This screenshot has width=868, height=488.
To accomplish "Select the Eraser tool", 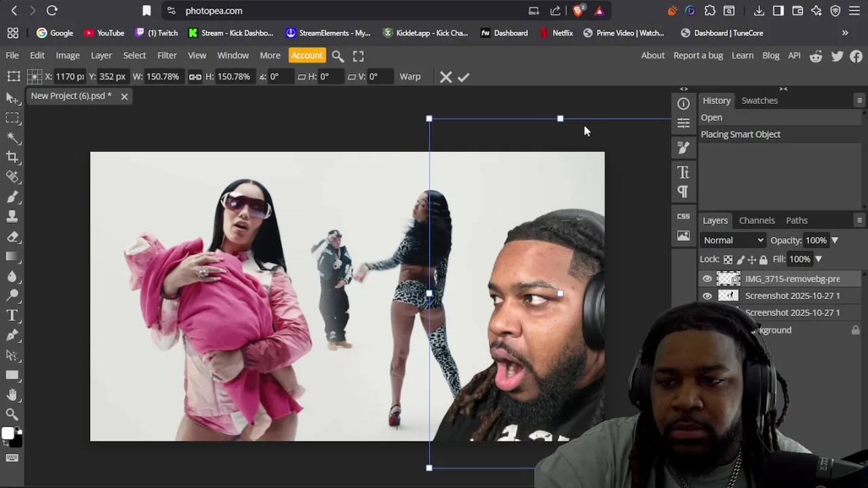I will tap(12, 237).
